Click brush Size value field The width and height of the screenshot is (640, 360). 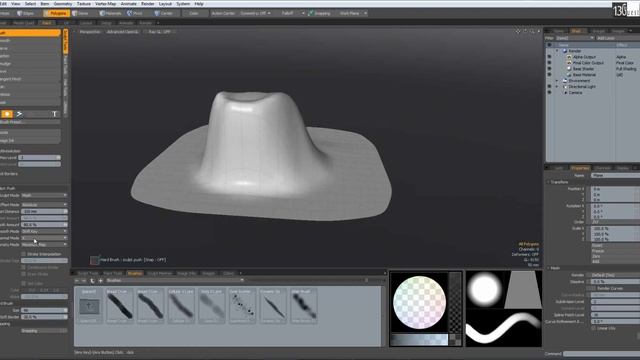click(x=44, y=310)
